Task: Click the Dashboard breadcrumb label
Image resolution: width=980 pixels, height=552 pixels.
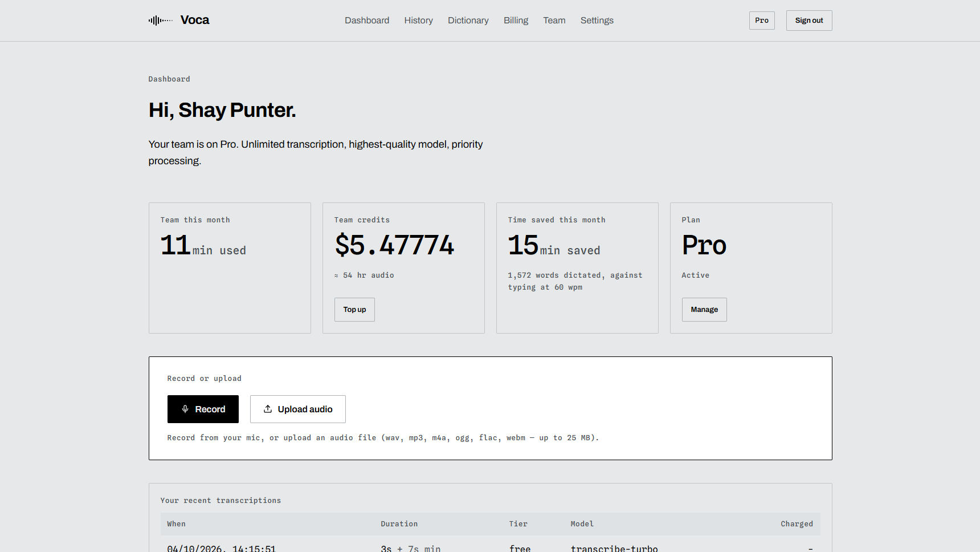Action: (169, 79)
